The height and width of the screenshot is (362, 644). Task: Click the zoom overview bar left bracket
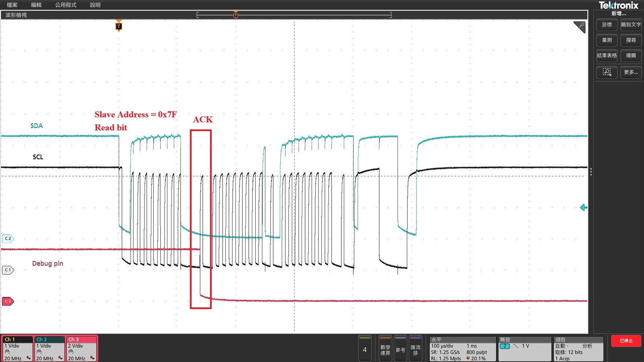pos(198,15)
